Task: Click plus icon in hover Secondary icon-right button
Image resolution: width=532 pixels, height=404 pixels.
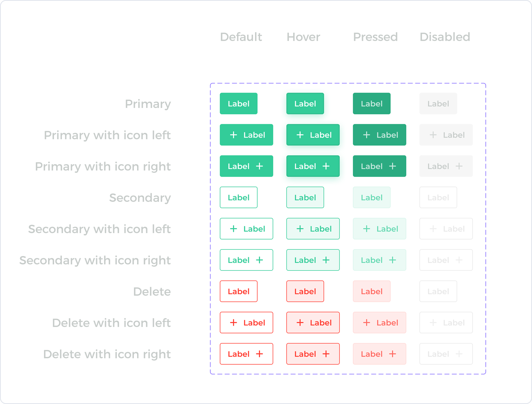Action: pyautogui.click(x=326, y=260)
